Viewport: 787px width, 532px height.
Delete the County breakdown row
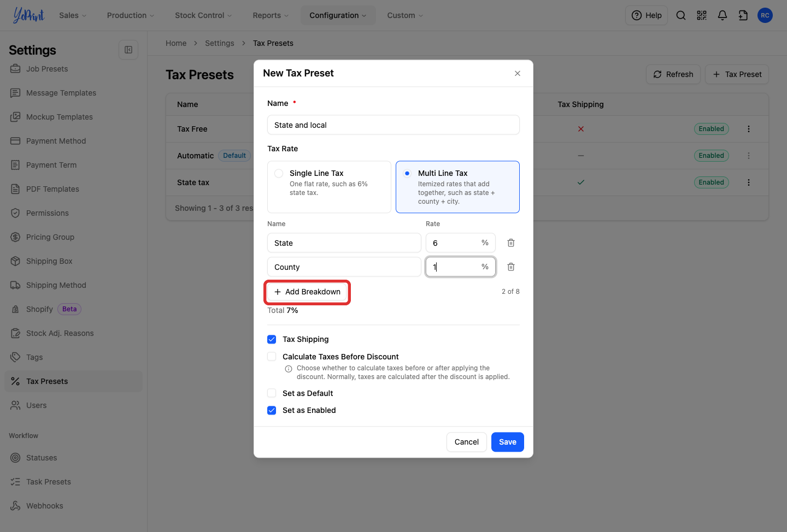(x=511, y=267)
